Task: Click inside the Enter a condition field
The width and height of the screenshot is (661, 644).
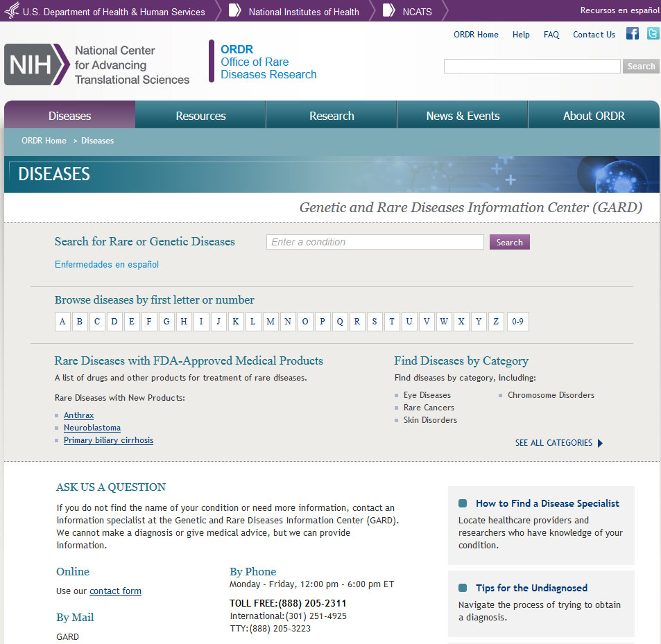Action: tap(375, 241)
